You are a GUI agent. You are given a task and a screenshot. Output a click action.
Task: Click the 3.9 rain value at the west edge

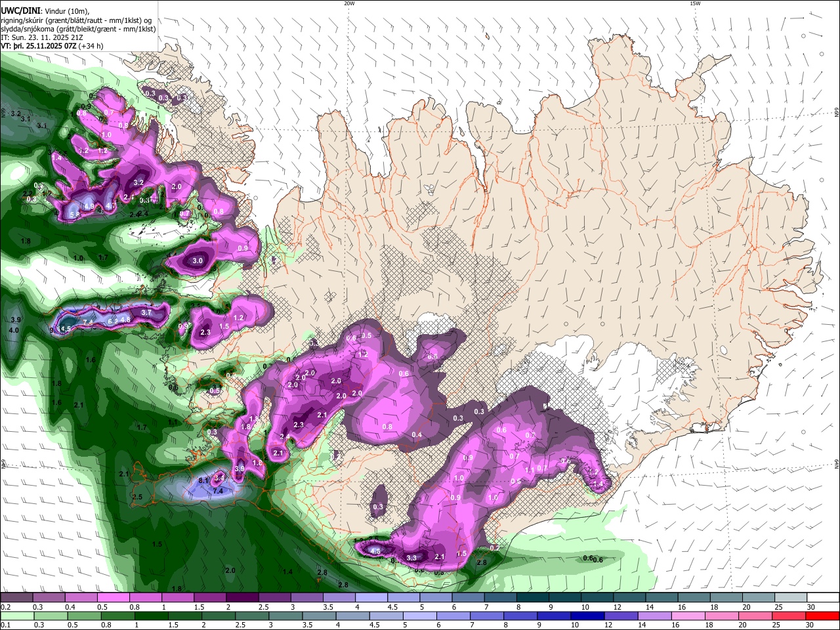(x=16, y=320)
